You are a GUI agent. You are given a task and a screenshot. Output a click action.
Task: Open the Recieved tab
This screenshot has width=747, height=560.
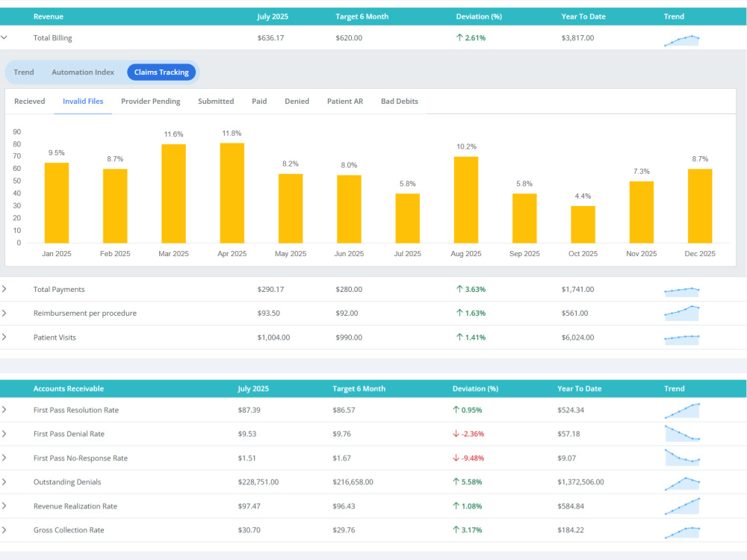(30, 101)
